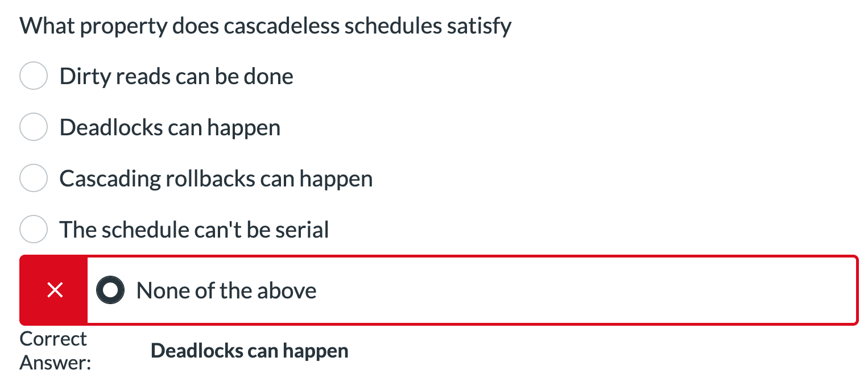Viewport: 868px width, 382px height.
Task: Click the "Answer:" label text
Action: 56,363
